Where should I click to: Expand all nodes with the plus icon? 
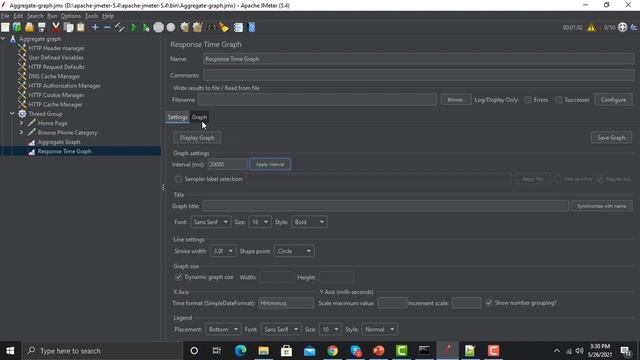(95, 27)
